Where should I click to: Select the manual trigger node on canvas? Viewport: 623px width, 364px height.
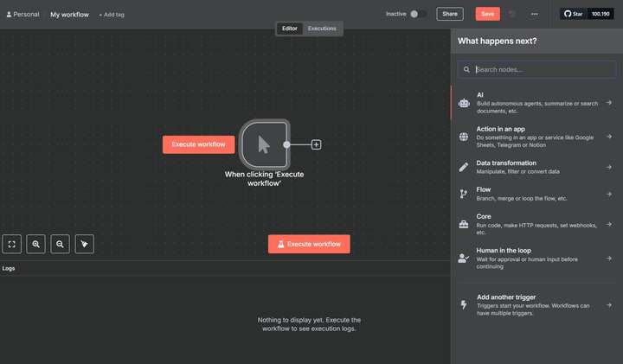click(264, 144)
